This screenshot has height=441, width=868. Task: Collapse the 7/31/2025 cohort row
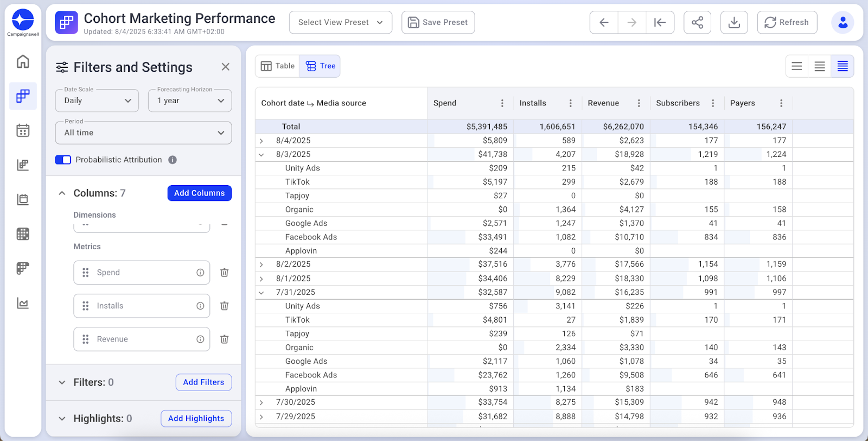tap(261, 293)
